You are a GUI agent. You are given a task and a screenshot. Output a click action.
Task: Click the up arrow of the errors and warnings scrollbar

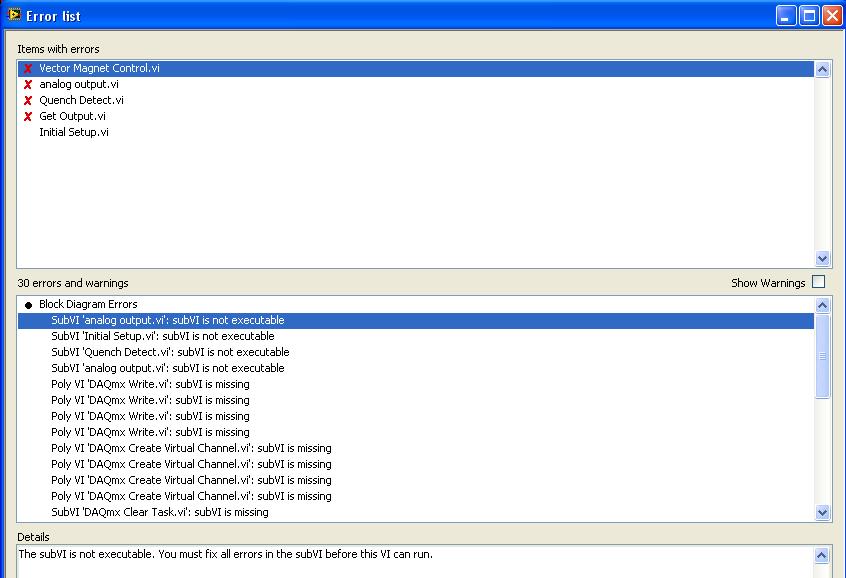[822, 305]
